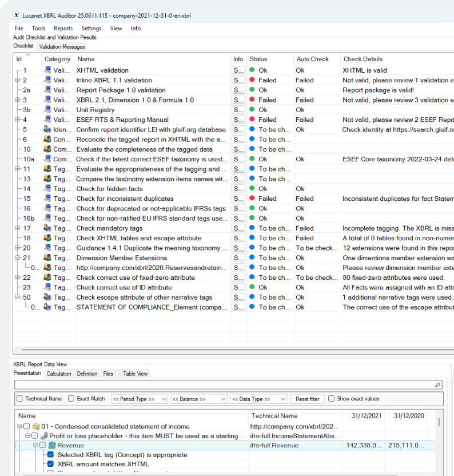Click the folder icon of Condensed consolidated statement
Screen dimensions: 454x476
click(x=36, y=427)
